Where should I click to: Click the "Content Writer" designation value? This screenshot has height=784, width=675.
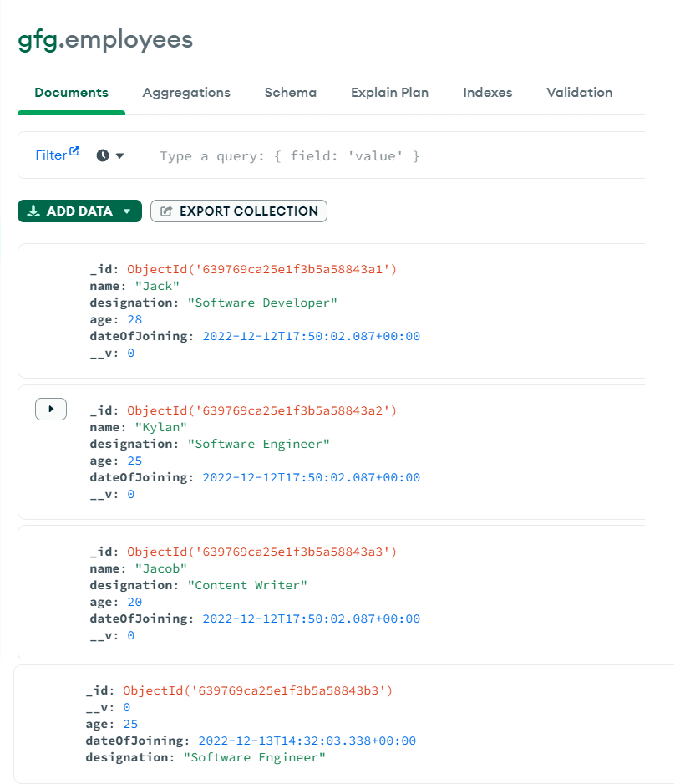pyautogui.click(x=247, y=585)
